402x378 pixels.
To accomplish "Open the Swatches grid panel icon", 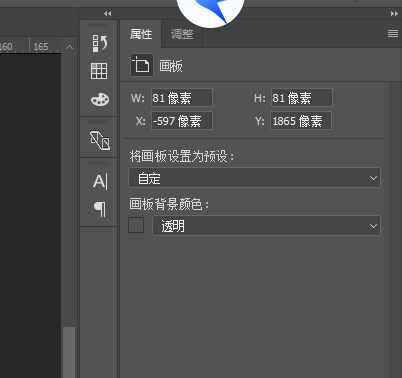I will click(99, 71).
